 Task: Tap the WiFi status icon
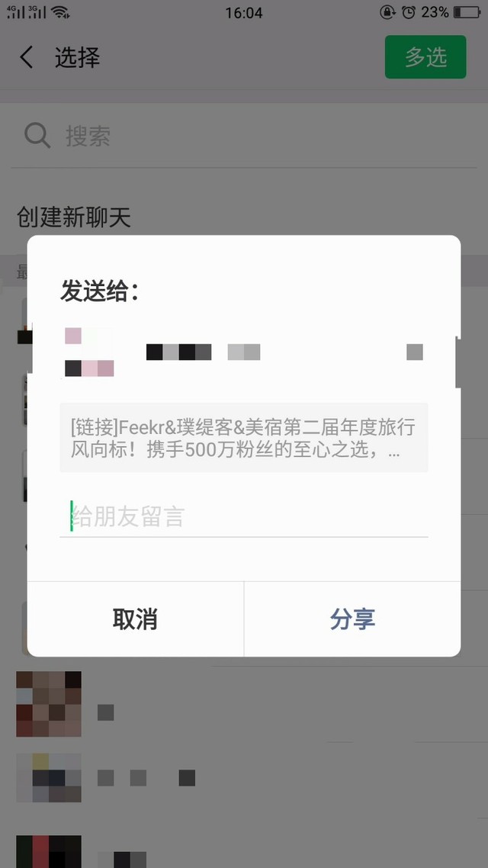(x=60, y=11)
